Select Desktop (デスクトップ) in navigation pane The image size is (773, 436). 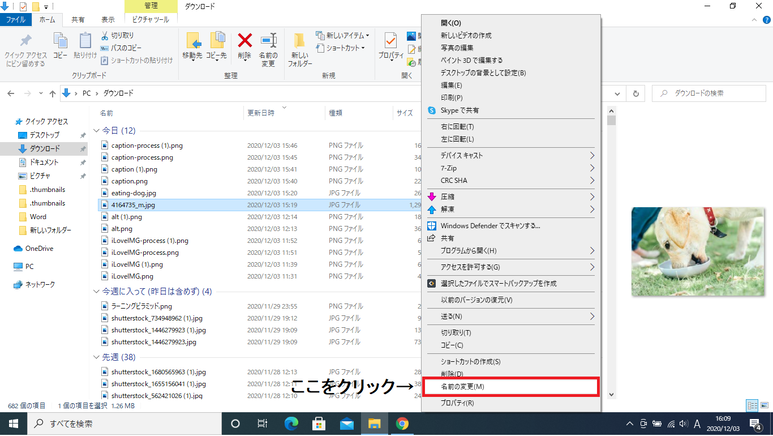[44, 135]
